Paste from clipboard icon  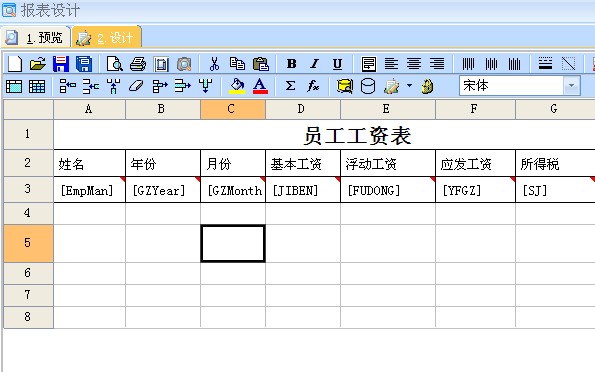pos(261,64)
